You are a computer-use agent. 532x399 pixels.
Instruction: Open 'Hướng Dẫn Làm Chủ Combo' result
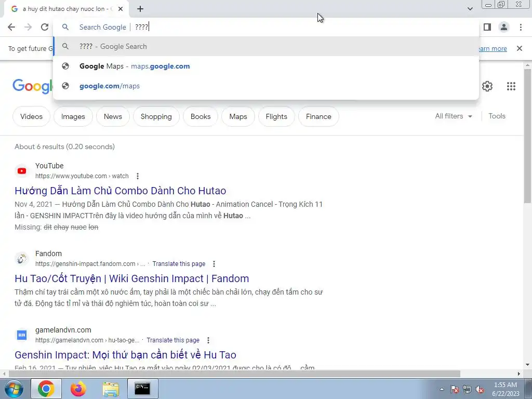click(121, 191)
